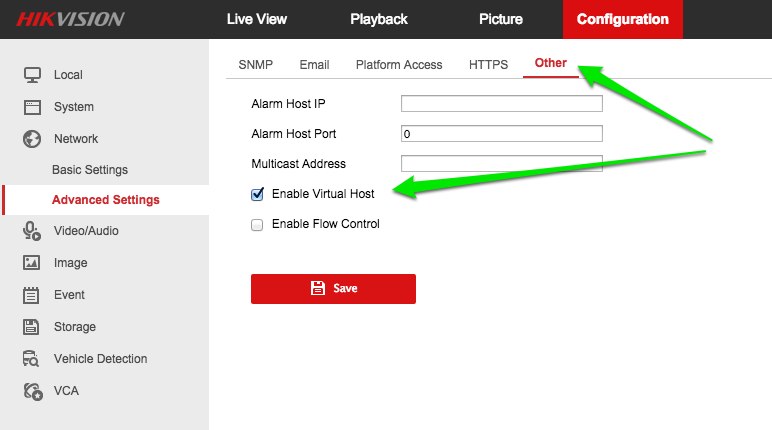Open the Basic Settings submenu item
Screen dimensions: 772x430
(x=90, y=170)
